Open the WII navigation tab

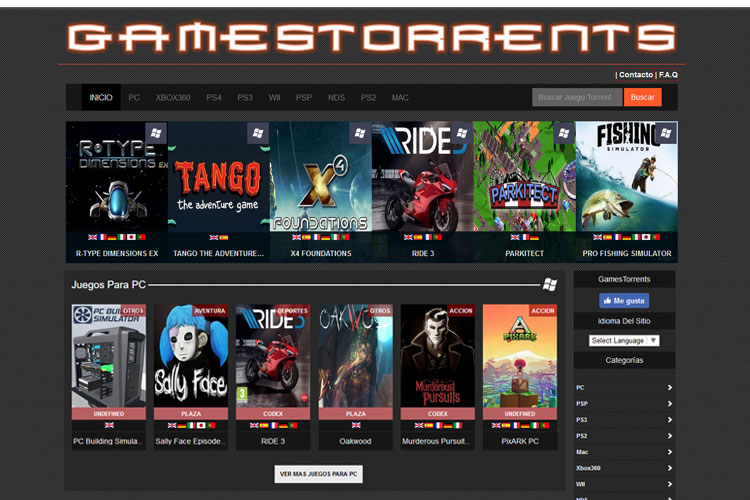pyautogui.click(x=274, y=98)
